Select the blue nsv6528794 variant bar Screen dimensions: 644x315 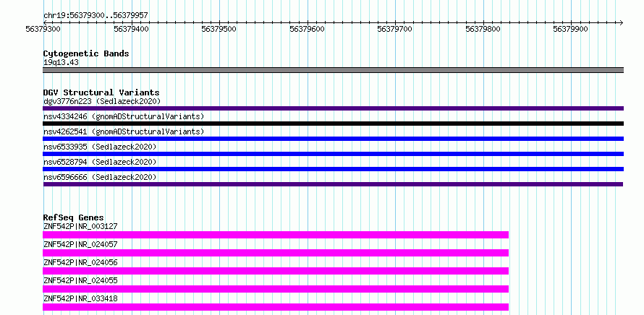point(333,169)
